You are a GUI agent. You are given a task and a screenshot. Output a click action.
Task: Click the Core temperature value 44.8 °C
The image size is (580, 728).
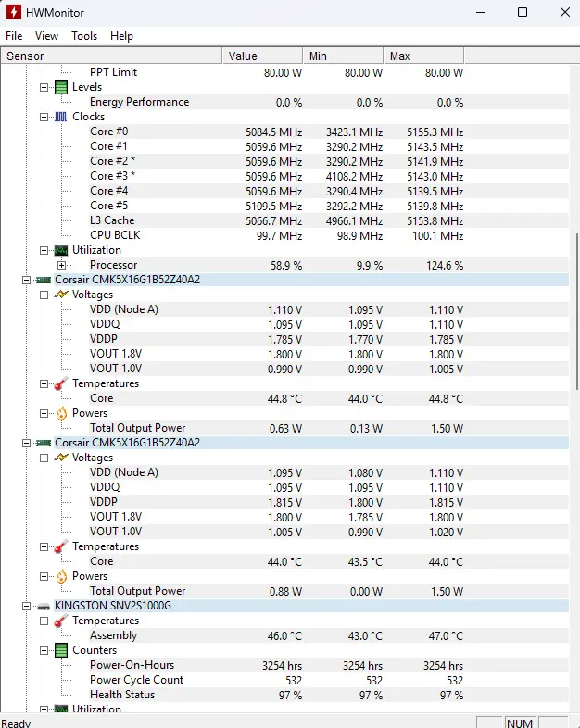tap(284, 398)
